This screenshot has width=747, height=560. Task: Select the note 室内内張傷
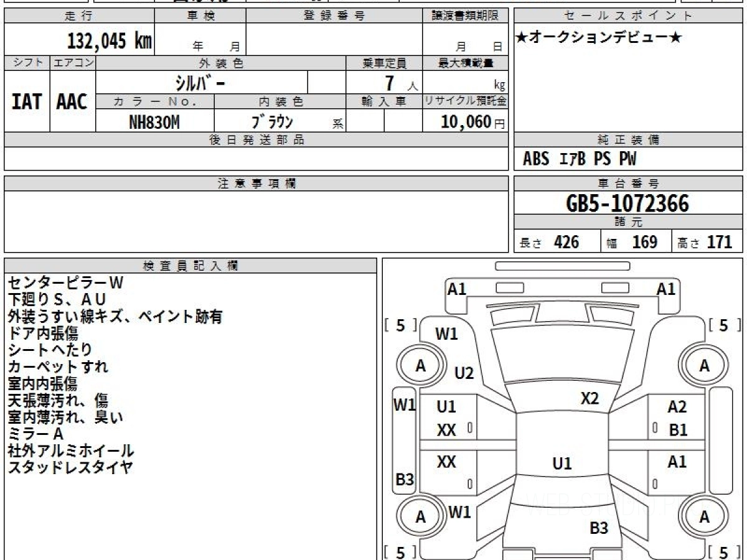pos(43,384)
